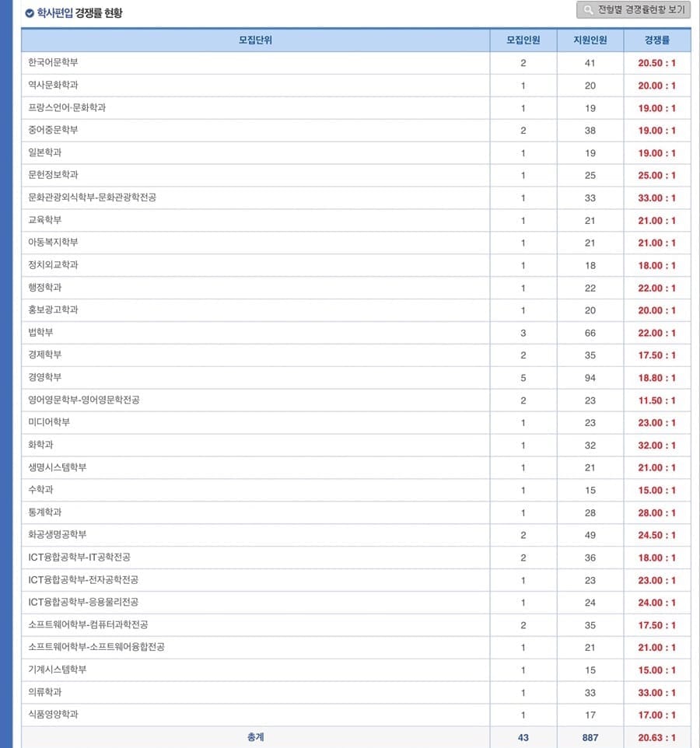Click the 경쟁률 column header
The image size is (700, 748).
point(657,40)
